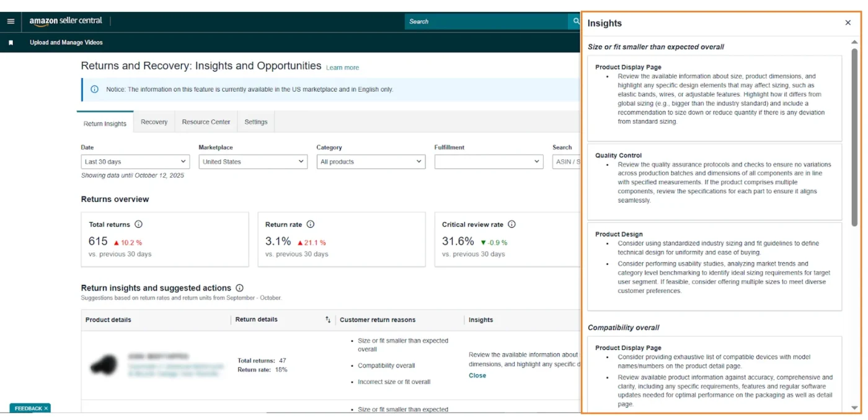Open the Category dropdown showing All products

tap(371, 161)
